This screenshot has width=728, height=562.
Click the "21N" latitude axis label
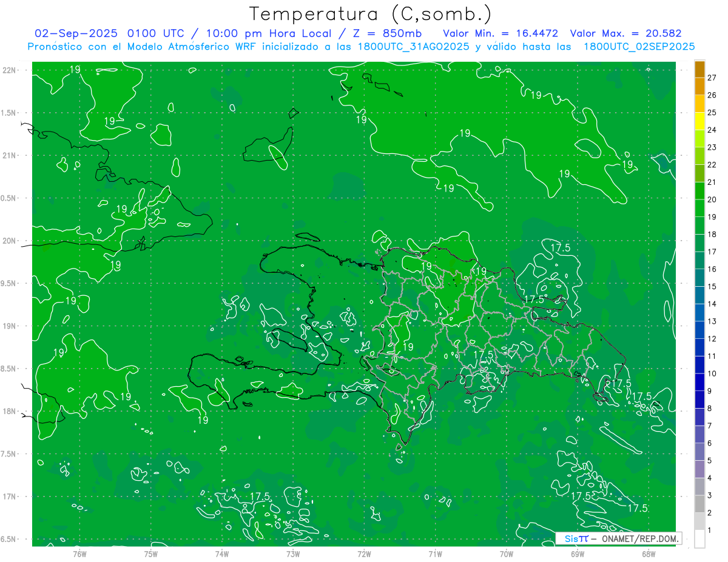tap(10, 156)
